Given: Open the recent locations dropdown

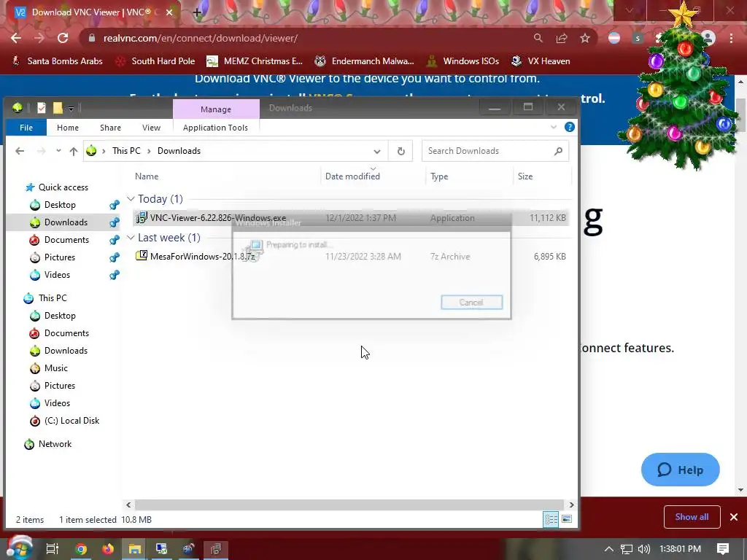Looking at the screenshot, I should 58,151.
